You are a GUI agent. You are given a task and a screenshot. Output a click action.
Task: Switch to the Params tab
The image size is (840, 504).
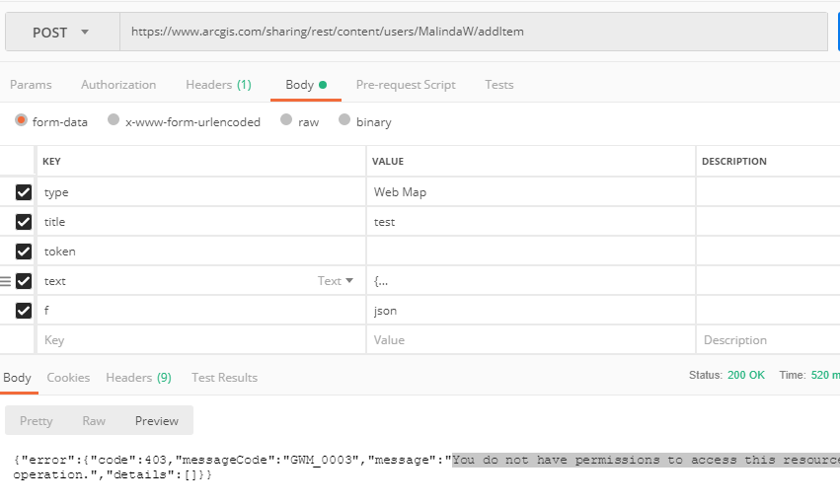coord(31,85)
